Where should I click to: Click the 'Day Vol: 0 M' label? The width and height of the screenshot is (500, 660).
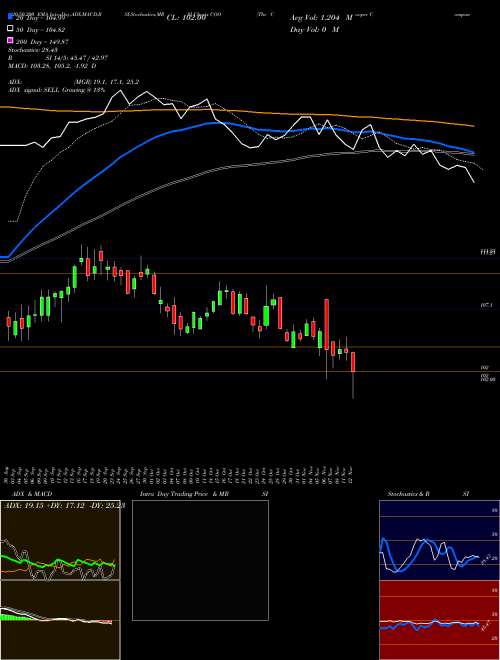314,29
